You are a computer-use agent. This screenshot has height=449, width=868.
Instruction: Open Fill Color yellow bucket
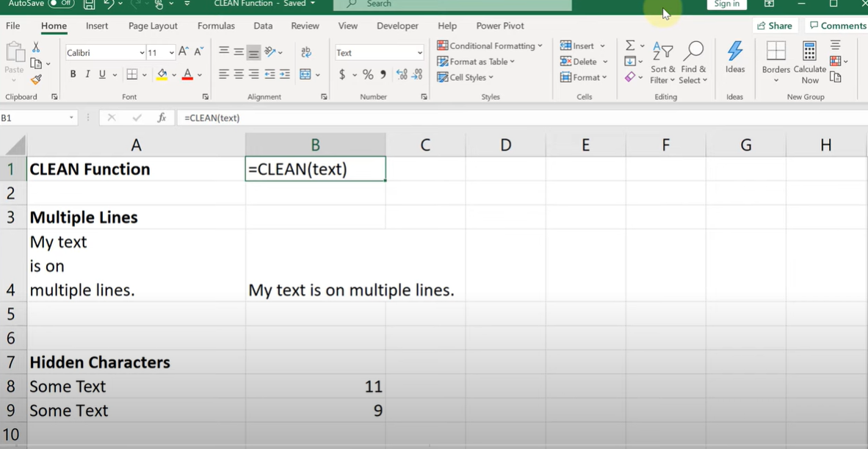coord(162,74)
